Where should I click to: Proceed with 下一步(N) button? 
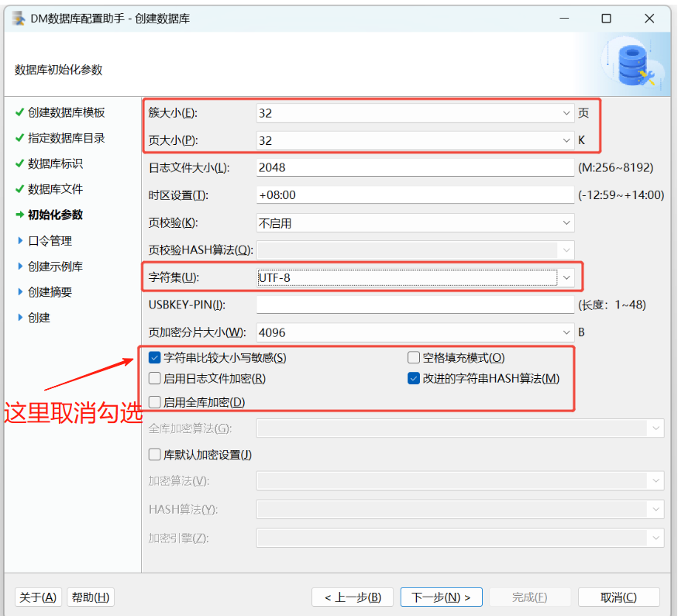pos(441,597)
